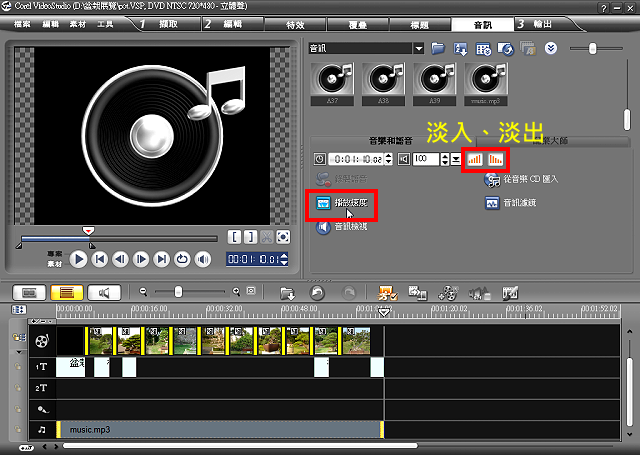Select the music.mp3 clip on music track

(220, 430)
